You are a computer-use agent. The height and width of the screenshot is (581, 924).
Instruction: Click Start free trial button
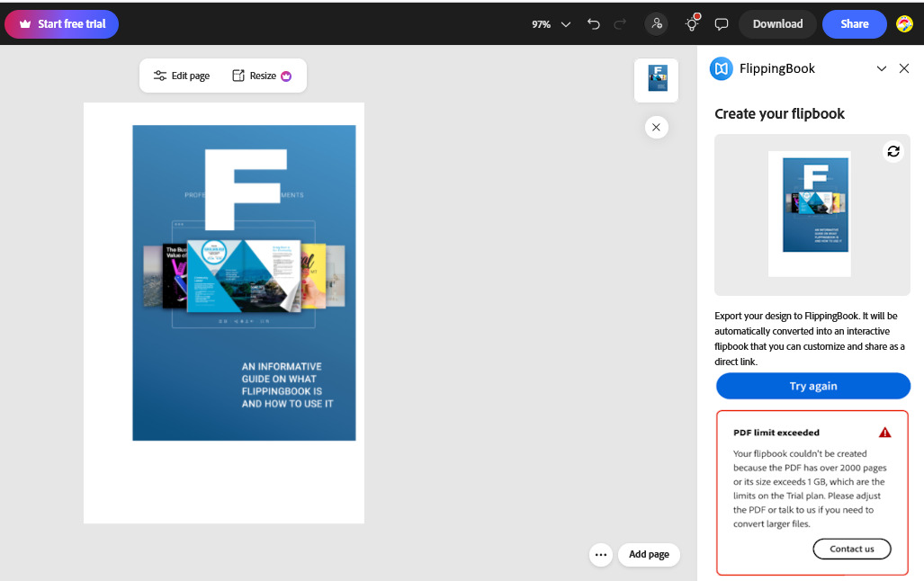click(x=62, y=24)
